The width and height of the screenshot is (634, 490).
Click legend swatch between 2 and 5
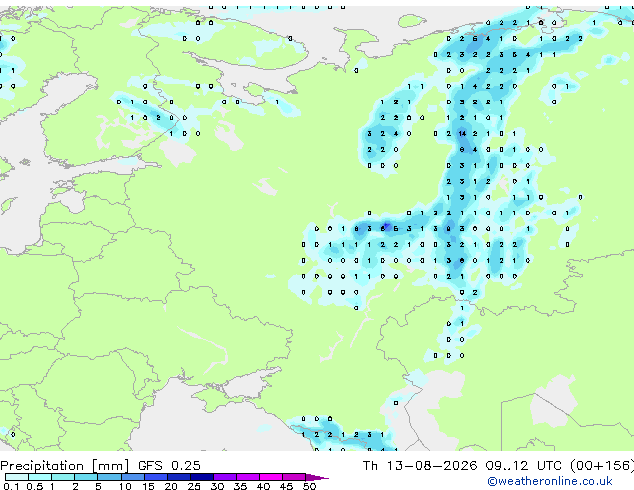coord(86,477)
